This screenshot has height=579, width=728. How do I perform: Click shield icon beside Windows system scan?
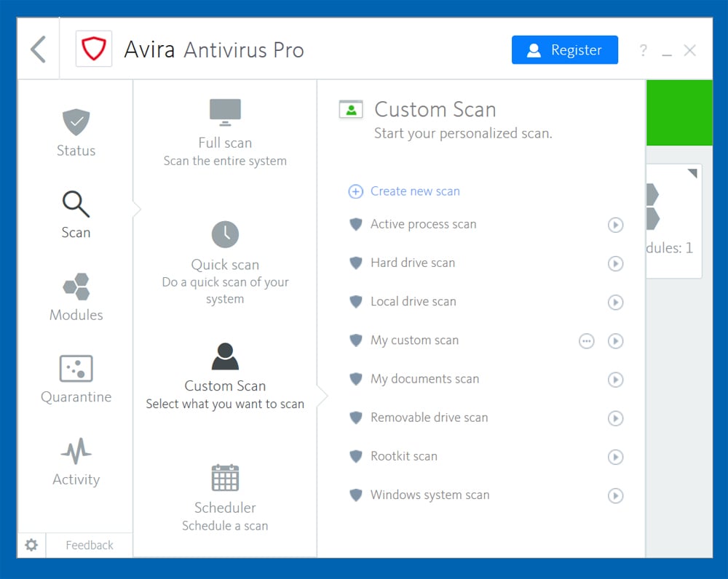[x=356, y=495]
